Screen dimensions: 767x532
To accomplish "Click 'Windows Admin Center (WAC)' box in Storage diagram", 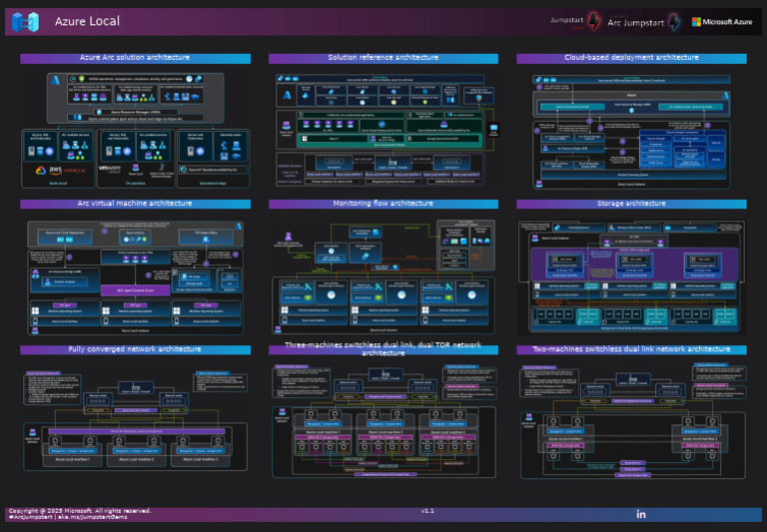I will click(633, 228).
